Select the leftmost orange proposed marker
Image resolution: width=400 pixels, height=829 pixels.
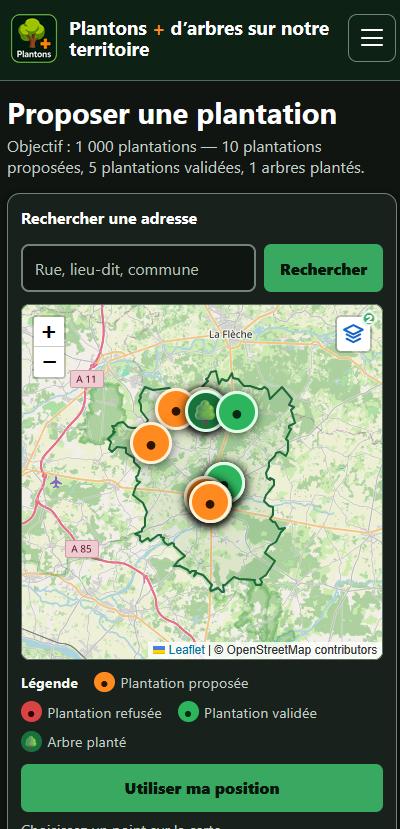[x=151, y=444]
